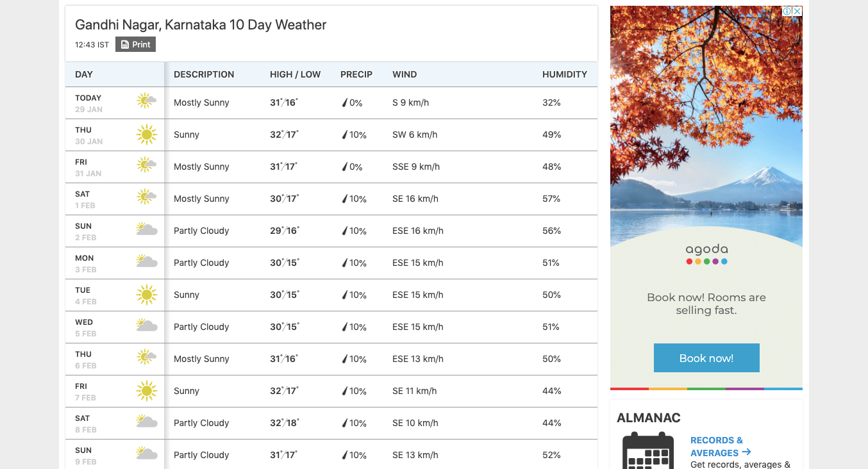This screenshot has height=469, width=868.
Task: Close the Agoda ad via the X icon
Action: point(797,11)
